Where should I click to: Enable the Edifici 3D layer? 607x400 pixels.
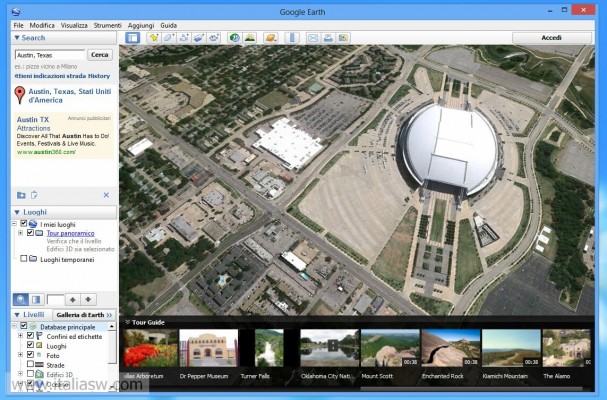coord(30,374)
